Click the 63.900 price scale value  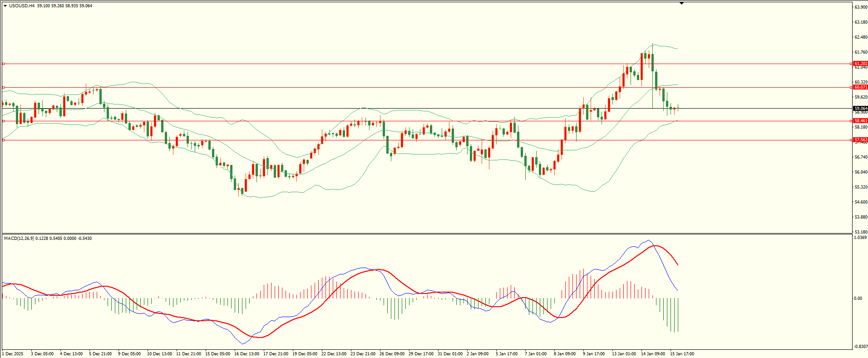click(861, 7)
